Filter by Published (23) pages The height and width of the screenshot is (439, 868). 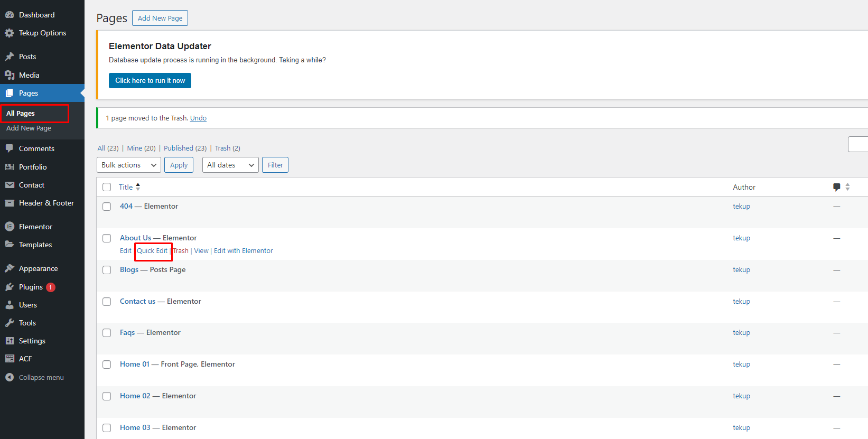coord(185,148)
